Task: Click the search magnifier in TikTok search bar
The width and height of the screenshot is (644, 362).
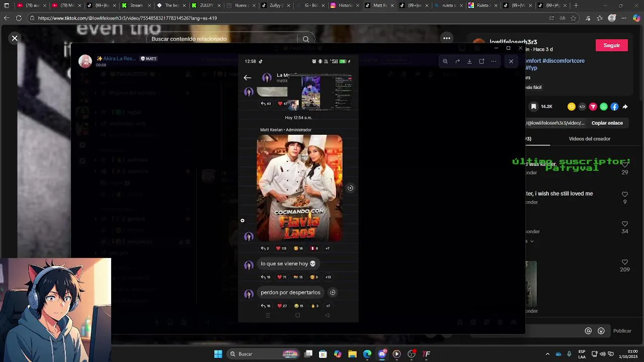Action: (x=305, y=39)
